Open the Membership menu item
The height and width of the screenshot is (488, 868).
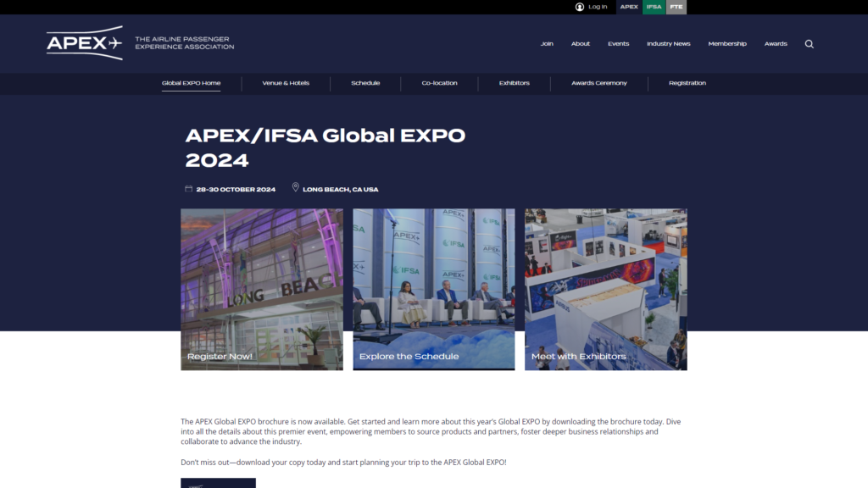(727, 44)
